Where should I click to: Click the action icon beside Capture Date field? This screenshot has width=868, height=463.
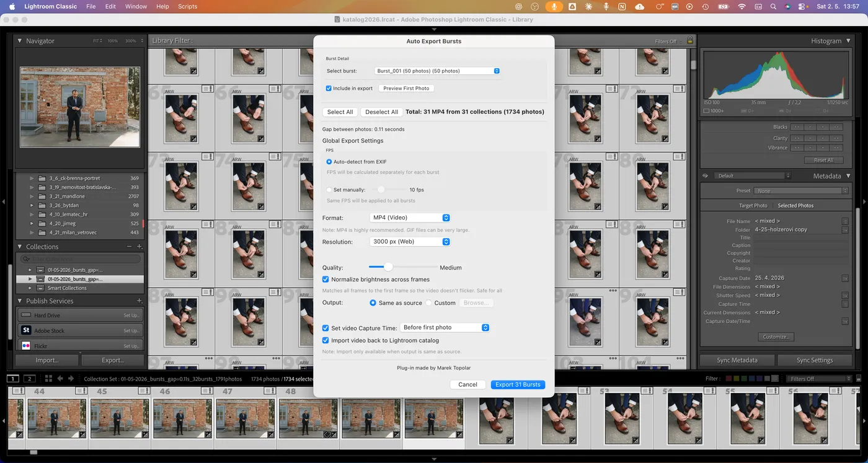(845, 278)
